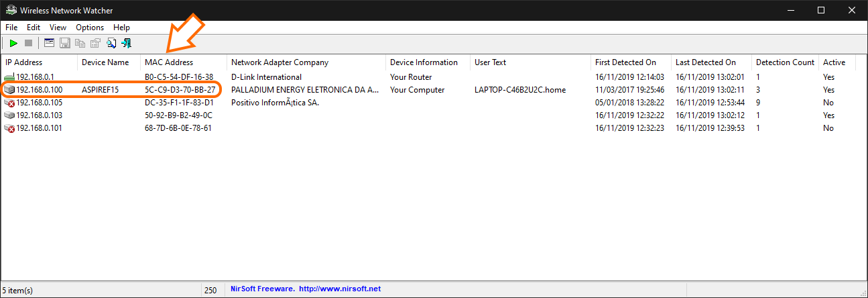The height and width of the screenshot is (298, 868).
Task: Select the ASPIREF15 device name cell
Action: point(100,90)
